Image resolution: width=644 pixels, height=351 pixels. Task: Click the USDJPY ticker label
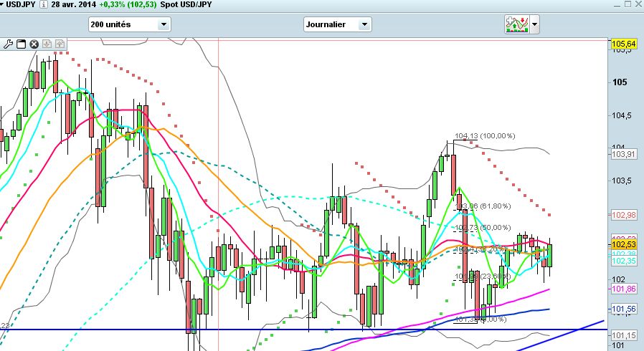point(21,4)
